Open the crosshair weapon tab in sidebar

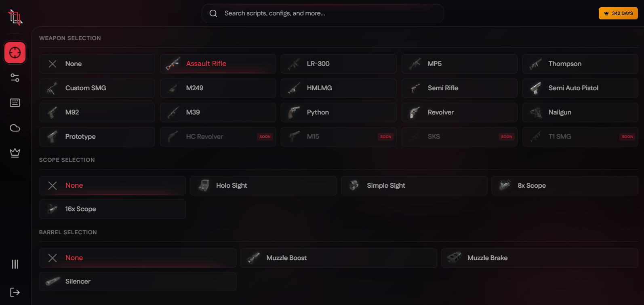(15, 53)
